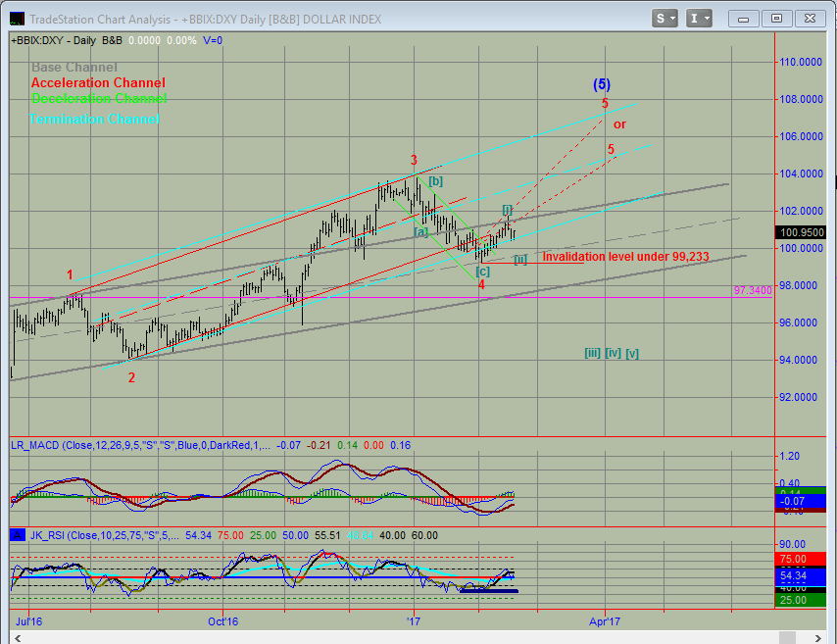The width and height of the screenshot is (837, 644).
Task: Open the S symbol linking dropdown
Action: [x=665, y=19]
